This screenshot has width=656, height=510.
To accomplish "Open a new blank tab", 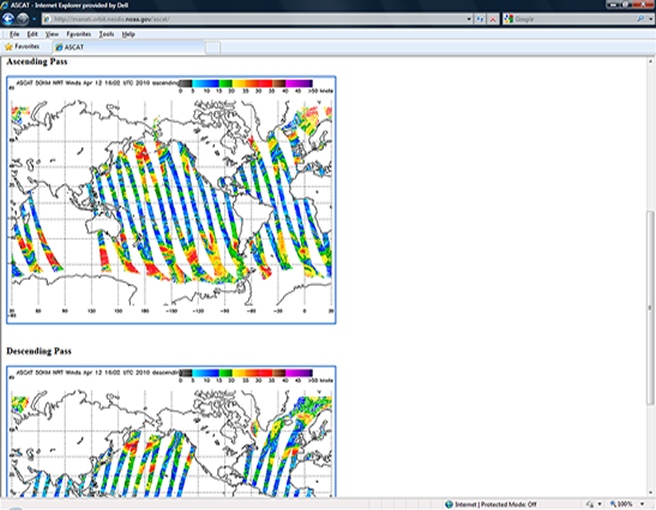I will pyautogui.click(x=213, y=48).
